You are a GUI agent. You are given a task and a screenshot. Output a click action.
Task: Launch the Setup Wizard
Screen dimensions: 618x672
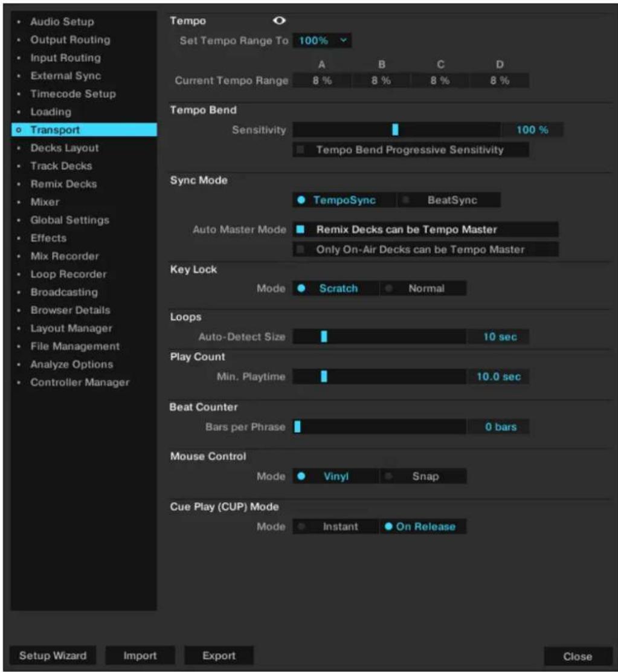click(53, 656)
